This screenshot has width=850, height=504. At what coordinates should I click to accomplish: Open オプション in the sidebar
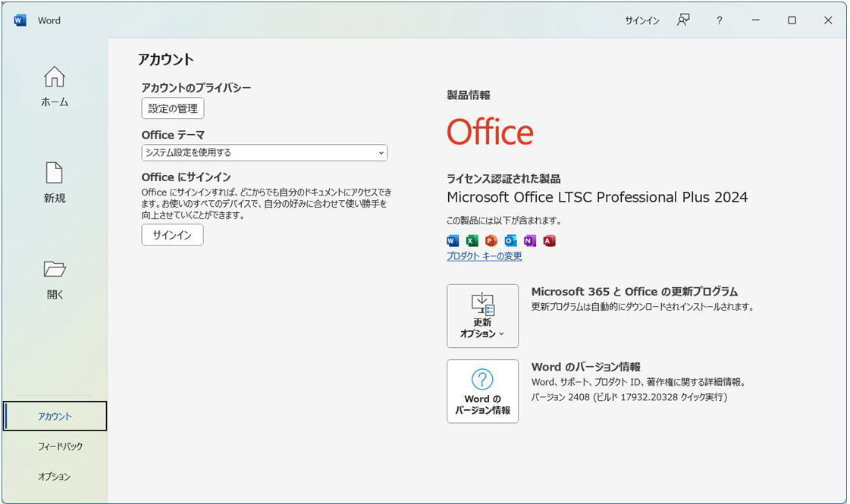pyautogui.click(x=54, y=477)
